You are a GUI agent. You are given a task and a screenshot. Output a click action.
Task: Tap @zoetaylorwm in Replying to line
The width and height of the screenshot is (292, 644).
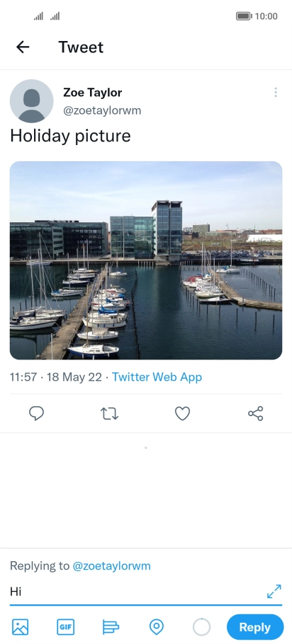[111, 566]
